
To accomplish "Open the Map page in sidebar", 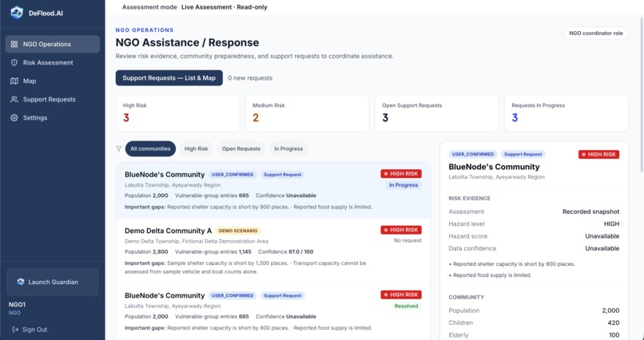I will (53, 81).
